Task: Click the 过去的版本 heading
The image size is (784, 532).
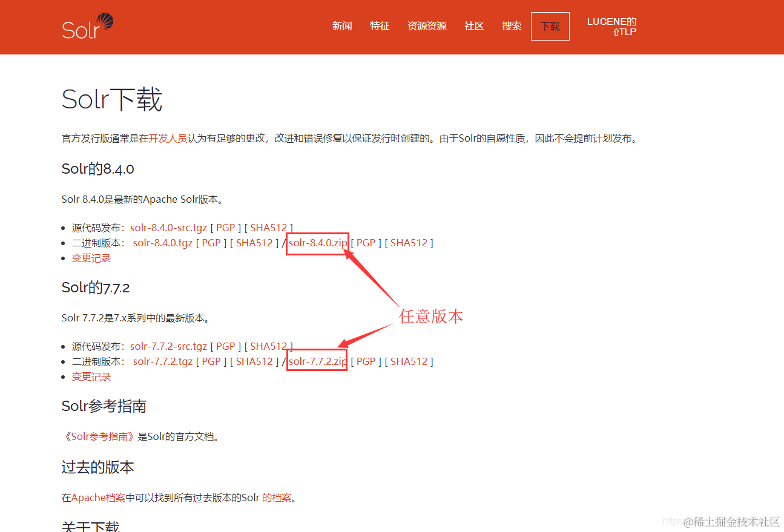Action: (x=97, y=467)
